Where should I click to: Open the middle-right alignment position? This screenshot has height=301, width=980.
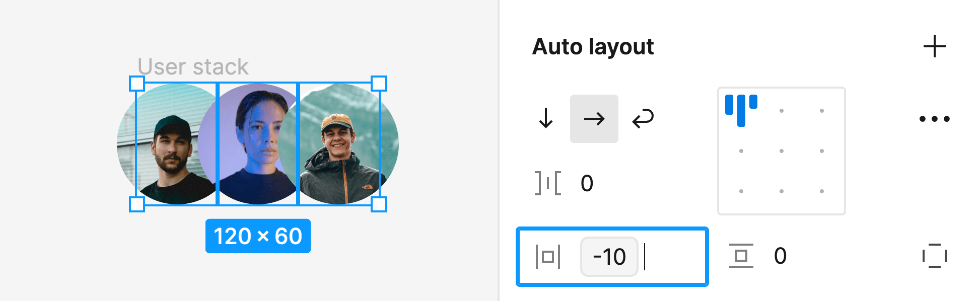tap(823, 150)
